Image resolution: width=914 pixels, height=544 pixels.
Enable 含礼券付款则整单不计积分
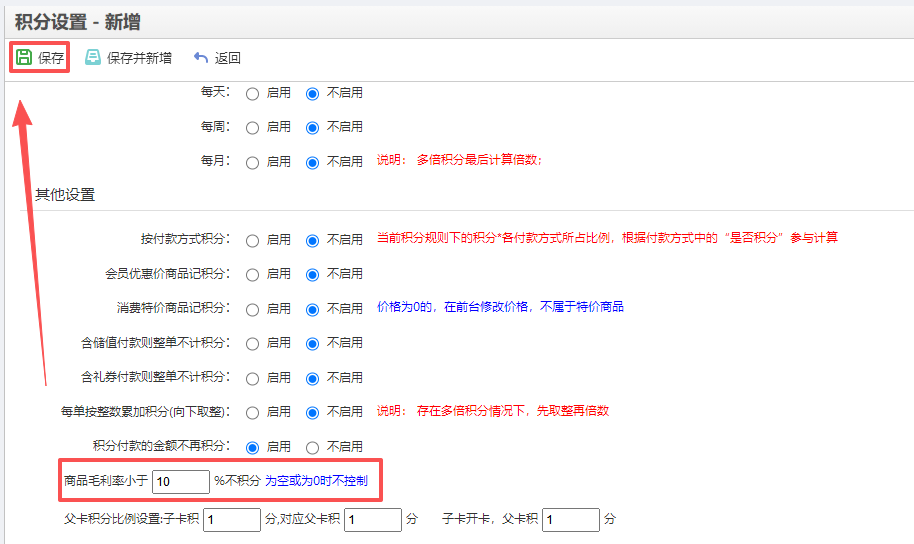coord(252,378)
